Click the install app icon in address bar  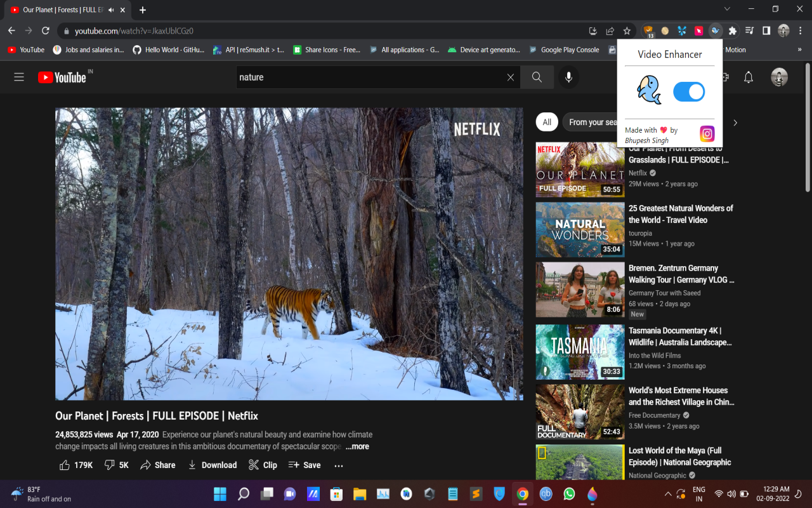coord(593,30)
